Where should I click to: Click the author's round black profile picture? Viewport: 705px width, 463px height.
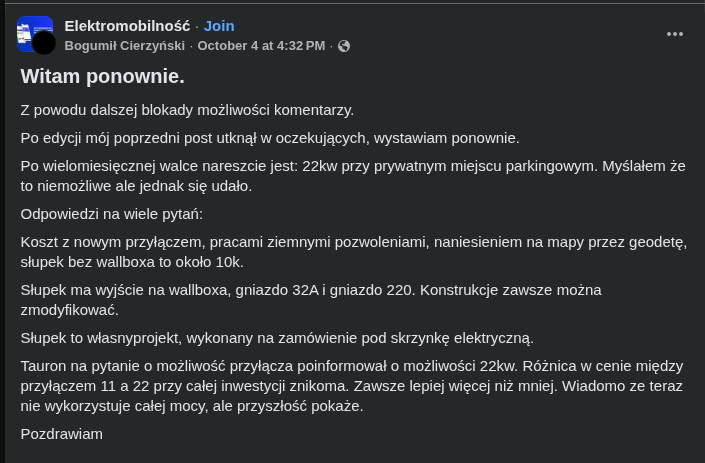tap(44, 43)
